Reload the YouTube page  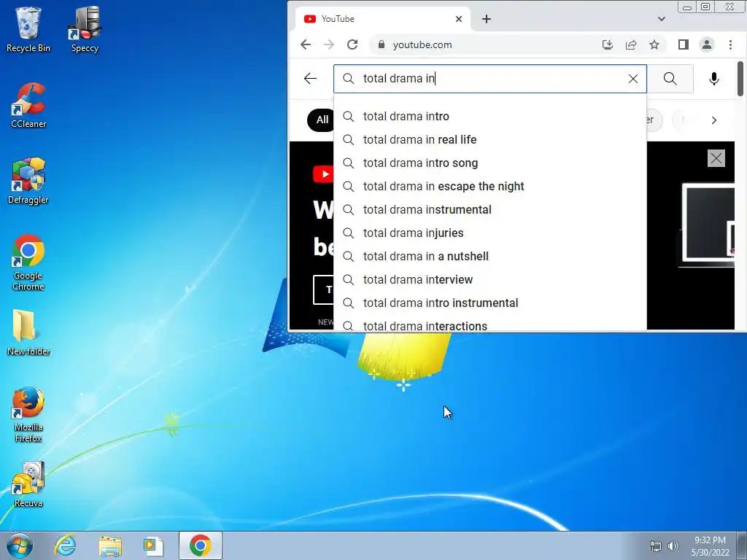[352, 44]
